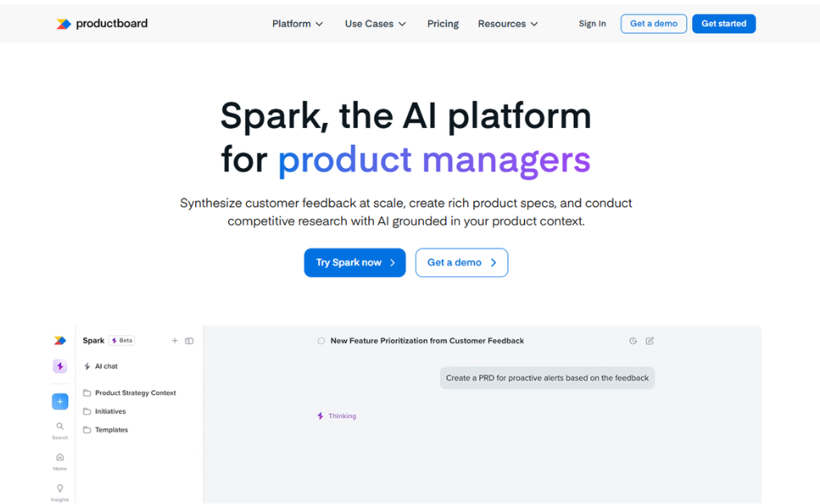Click the blue plus create button
The width and height of the screenshot is (820, 504).
(59, 401)
